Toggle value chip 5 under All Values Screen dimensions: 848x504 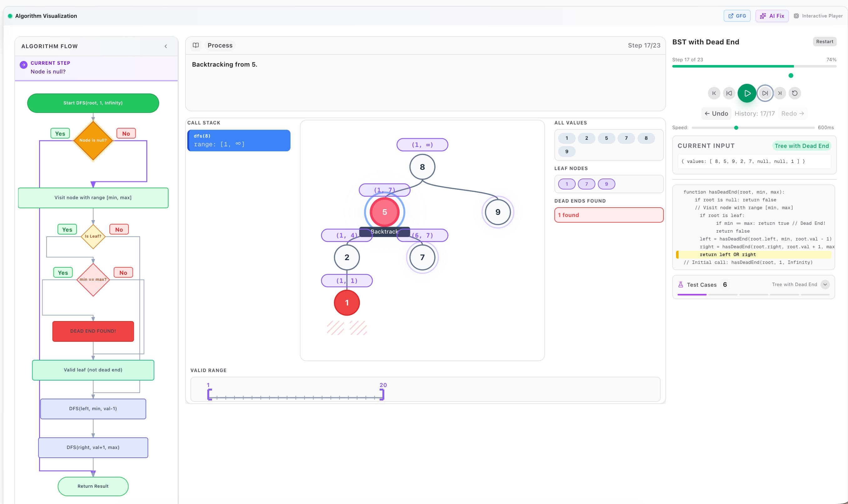607,138
